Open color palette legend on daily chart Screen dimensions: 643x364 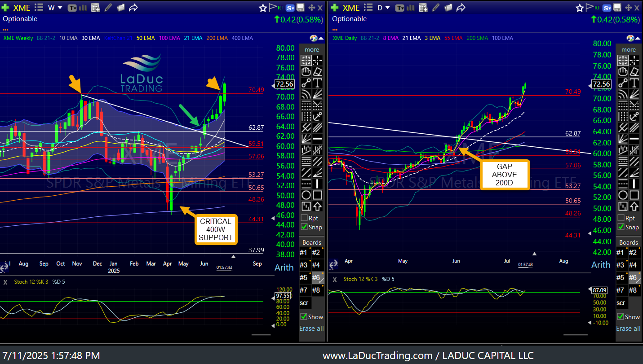(x=631, y=38)
